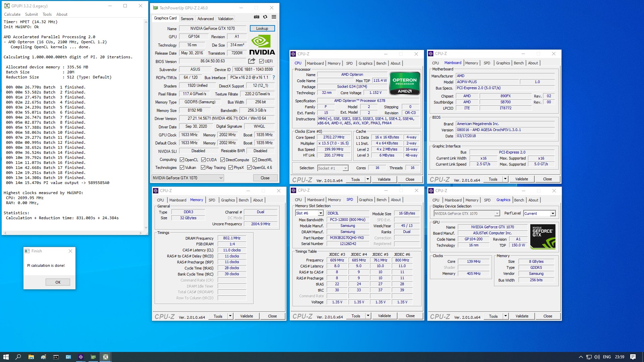Open Paint from the taskbar
This screenshot has height=362, width=644.
[x=43, y=357]
